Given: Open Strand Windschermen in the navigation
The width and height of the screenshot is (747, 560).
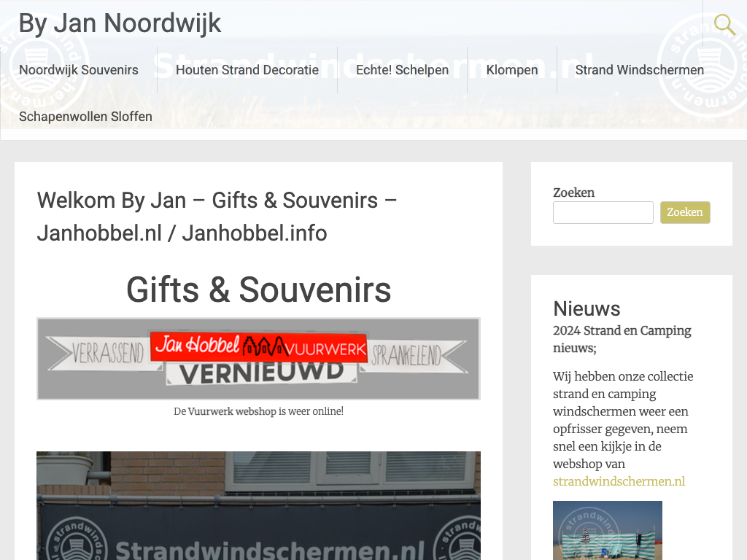Looking at the screenshot, I should coord(639,70).
